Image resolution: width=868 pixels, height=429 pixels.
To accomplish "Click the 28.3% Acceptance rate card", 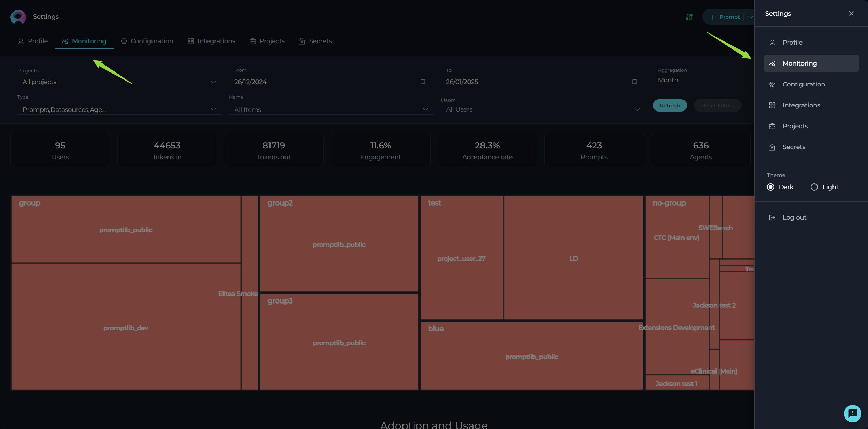I will pos(487,150).
